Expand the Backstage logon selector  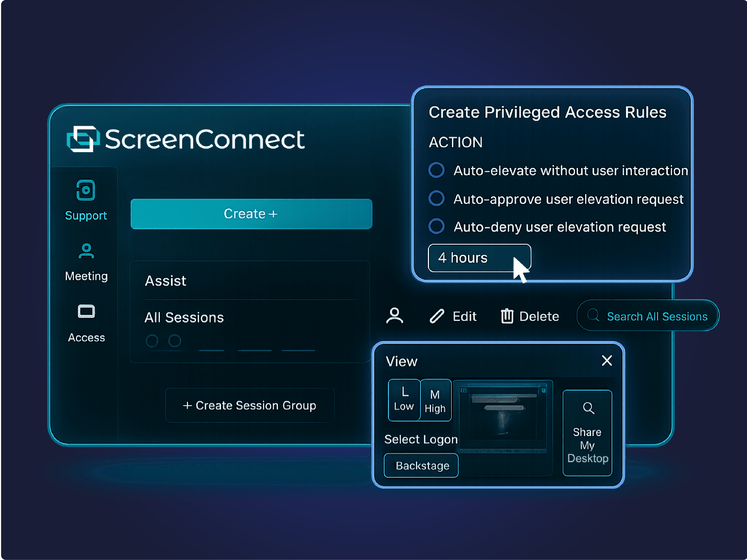point(421,466)
